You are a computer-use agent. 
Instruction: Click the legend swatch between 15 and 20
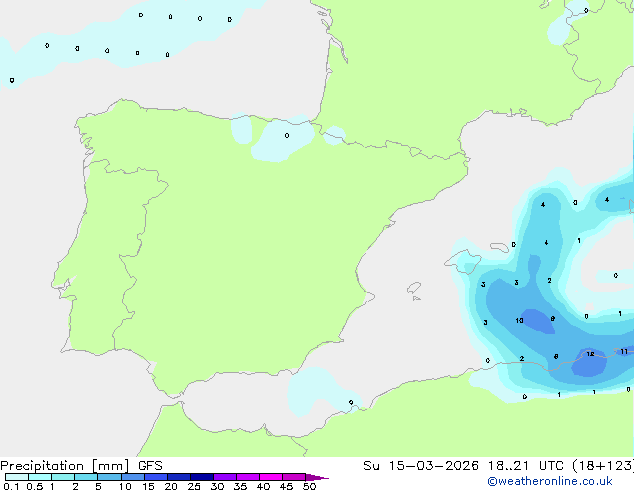click(x=156, y=477)
